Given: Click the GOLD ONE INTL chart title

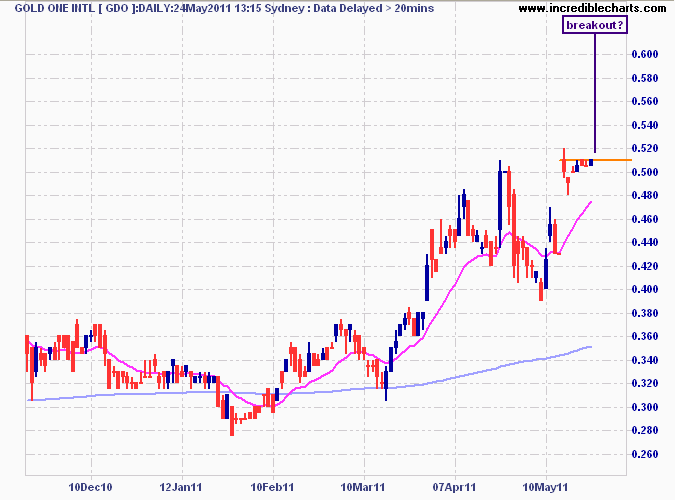Looking at the screenshot, I should coord(60,8).
